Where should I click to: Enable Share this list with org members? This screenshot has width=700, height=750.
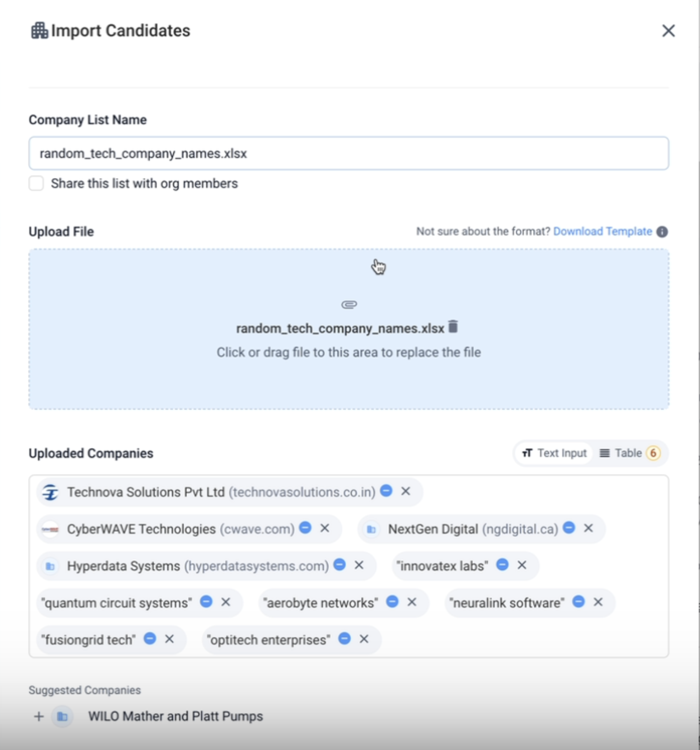pyautogui.click(x=36, y=184)
